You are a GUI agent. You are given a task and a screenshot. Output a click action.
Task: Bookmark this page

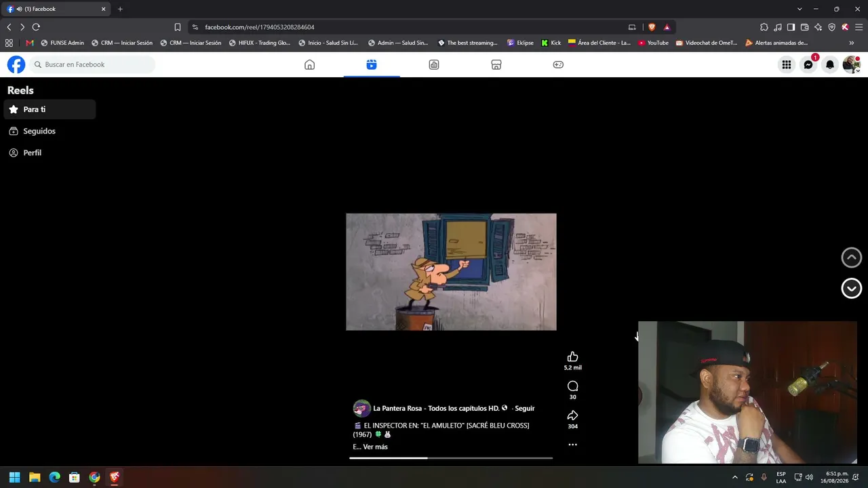[178, 27]
